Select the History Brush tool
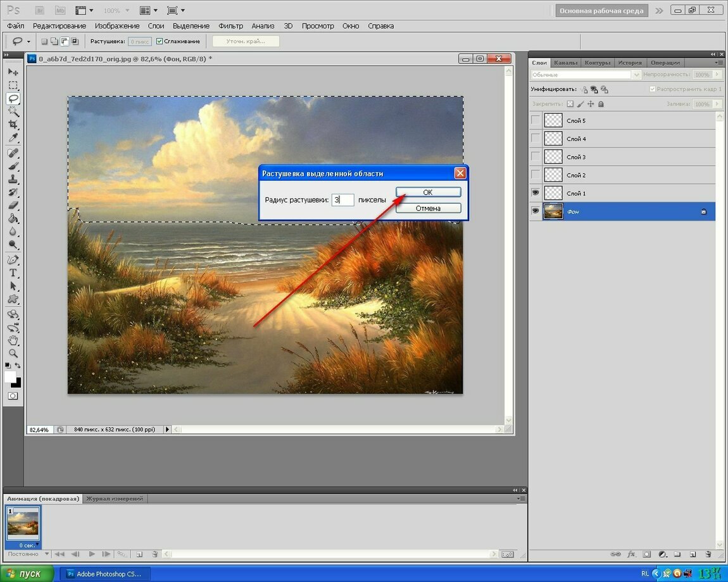The height and width of the screenshot is (582, 728). click(13, 192)
